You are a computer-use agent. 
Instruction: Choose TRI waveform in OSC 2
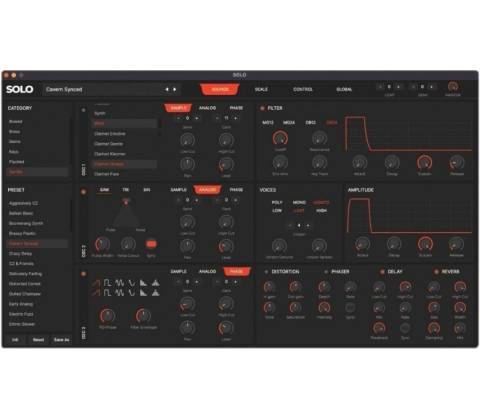[x=126, y=190]
